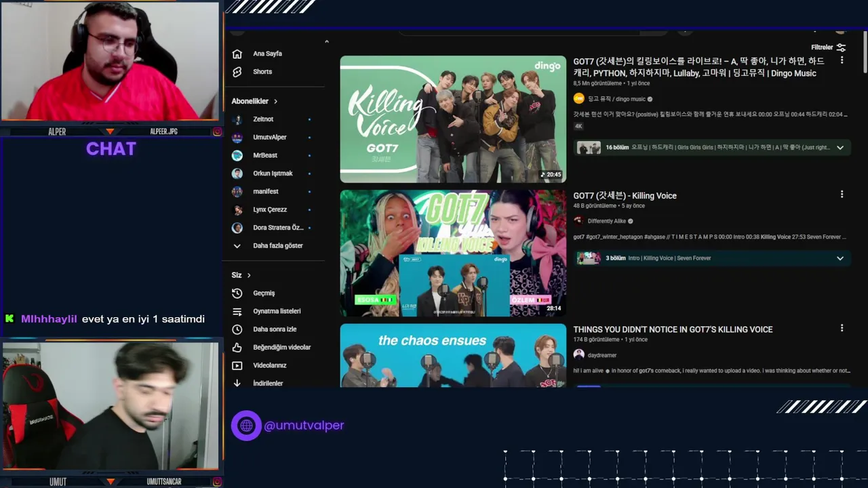Open the Orkun Işıtmak channel avatar

237,174
